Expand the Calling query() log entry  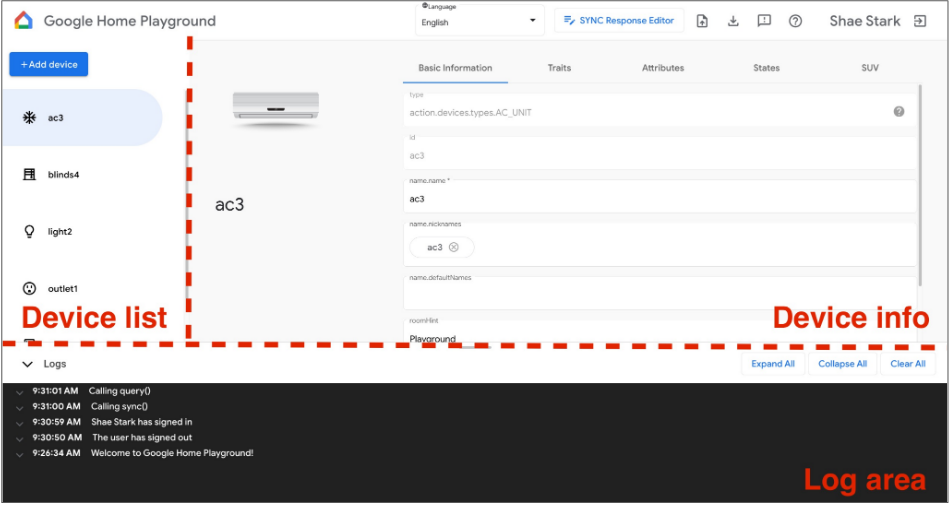pyautogui.click(x=20, y=391)
